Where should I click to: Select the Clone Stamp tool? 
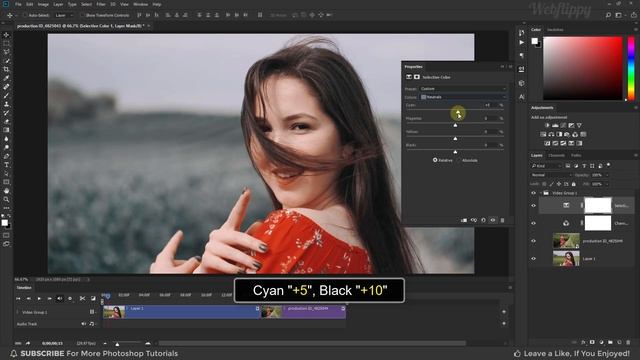(6, 104)
